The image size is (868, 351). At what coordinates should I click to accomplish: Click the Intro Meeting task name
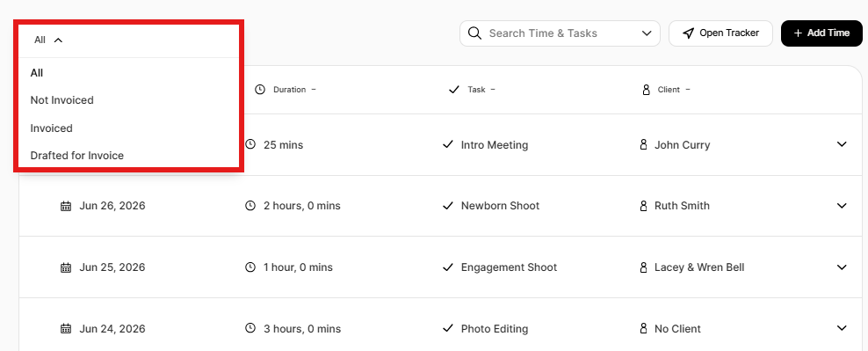pyautogui.click(x=495, y=145)
